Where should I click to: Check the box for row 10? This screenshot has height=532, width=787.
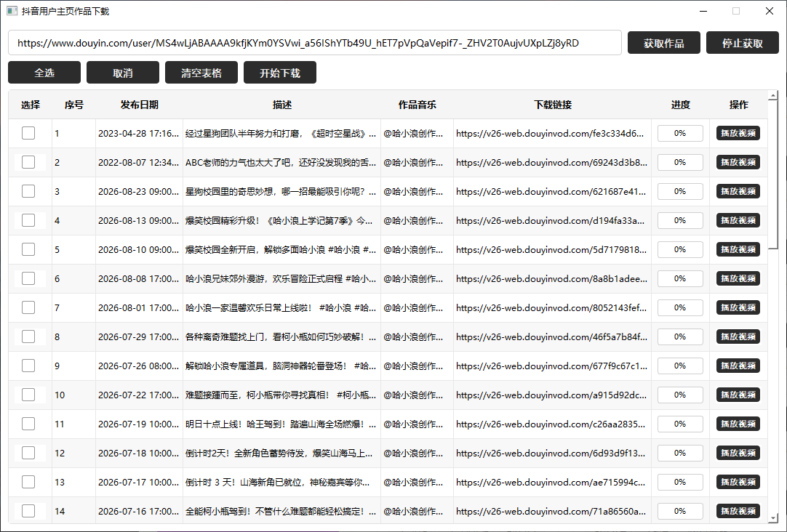(x=28, y=395)
